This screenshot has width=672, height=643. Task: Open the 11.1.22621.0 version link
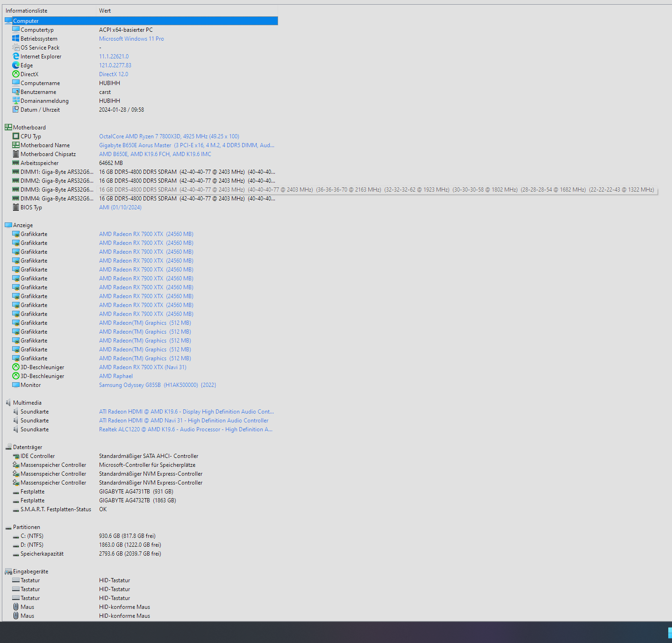114,57
